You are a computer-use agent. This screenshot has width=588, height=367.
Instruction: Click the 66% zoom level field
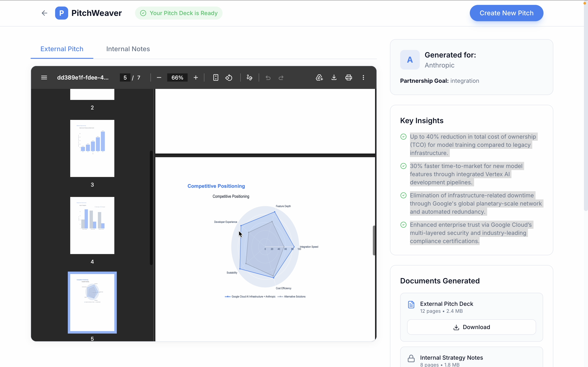tap(177, 78)
